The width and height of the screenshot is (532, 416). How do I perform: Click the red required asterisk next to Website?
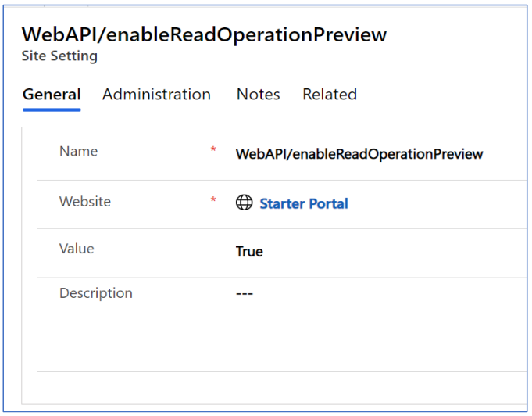click(x=213, y=201)
